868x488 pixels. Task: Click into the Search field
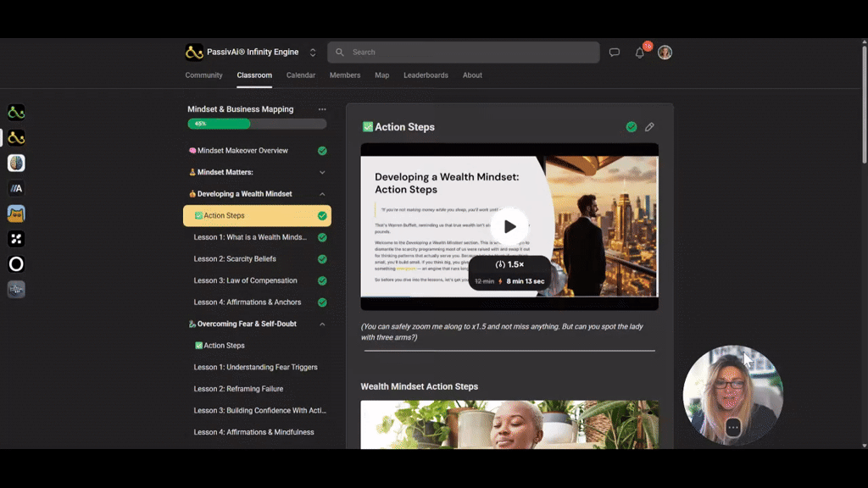coord(464,52)
